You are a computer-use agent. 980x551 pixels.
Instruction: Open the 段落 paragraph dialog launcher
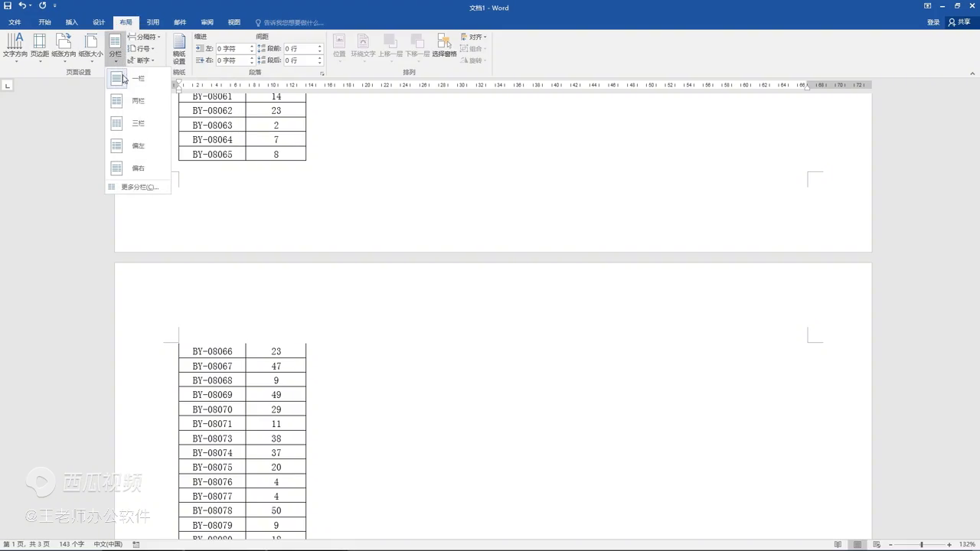pyautogui.click(x=322, y=73)
